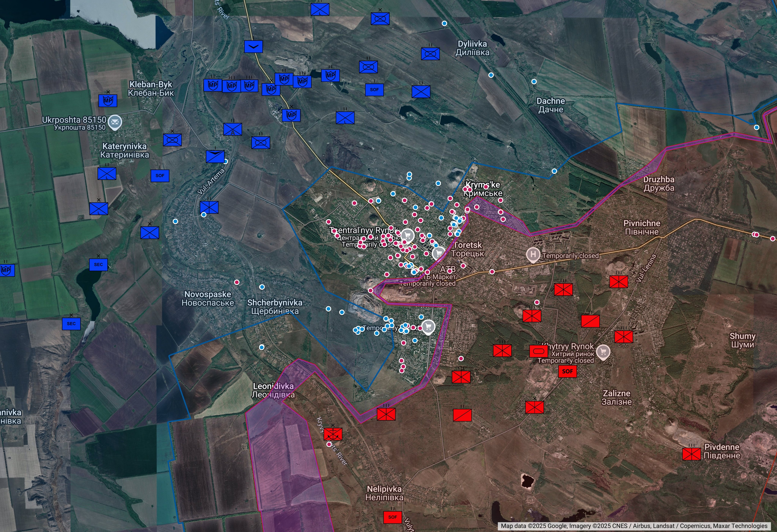Click the red SOF marker below Nelipivka
The width and height of the screenshot is (777, 532).
(392, 517)
